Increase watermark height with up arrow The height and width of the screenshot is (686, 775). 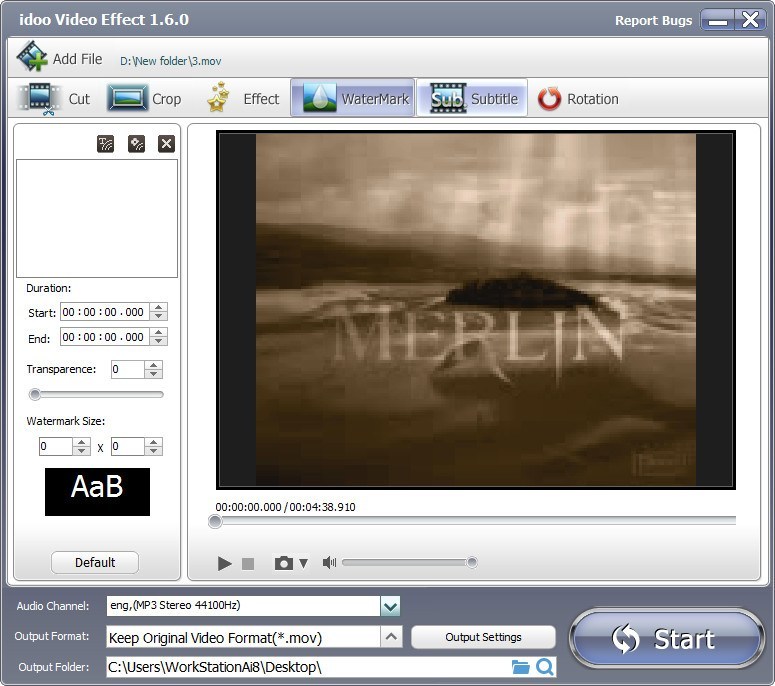pos(154,442)
